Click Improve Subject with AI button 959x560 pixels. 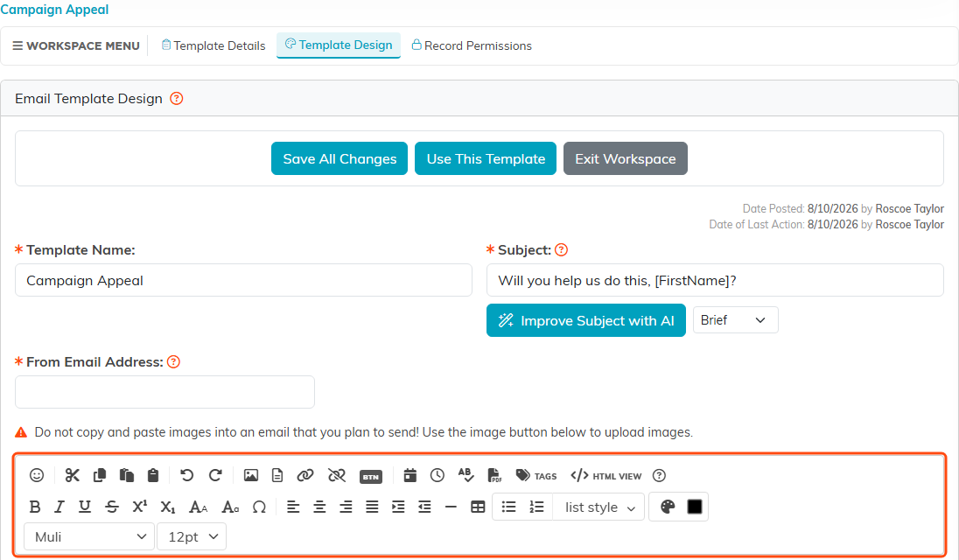(586, 320)
